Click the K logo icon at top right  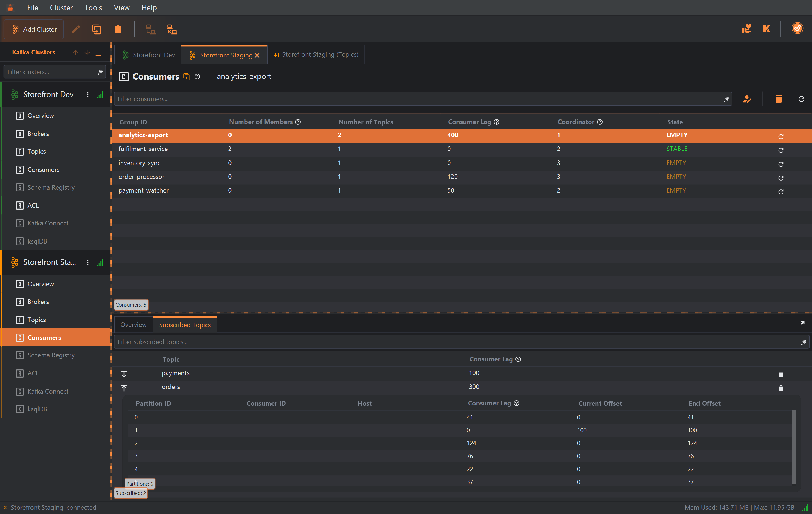[766, 29]
